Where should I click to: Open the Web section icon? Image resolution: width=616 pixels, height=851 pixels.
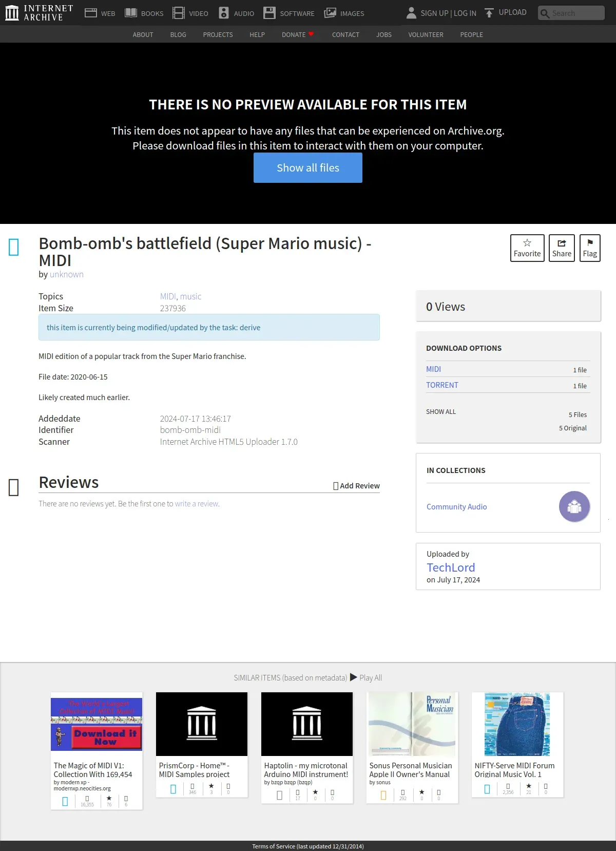tap(91, 13)
